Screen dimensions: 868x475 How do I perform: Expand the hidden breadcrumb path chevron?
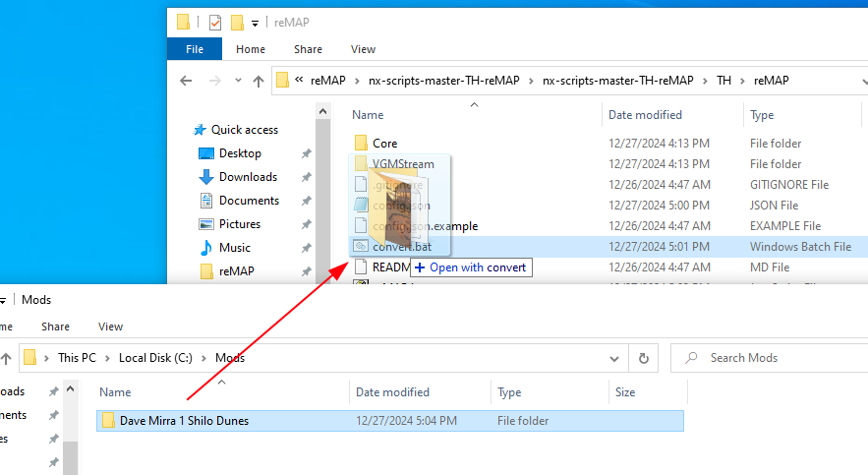coord(299,81)
